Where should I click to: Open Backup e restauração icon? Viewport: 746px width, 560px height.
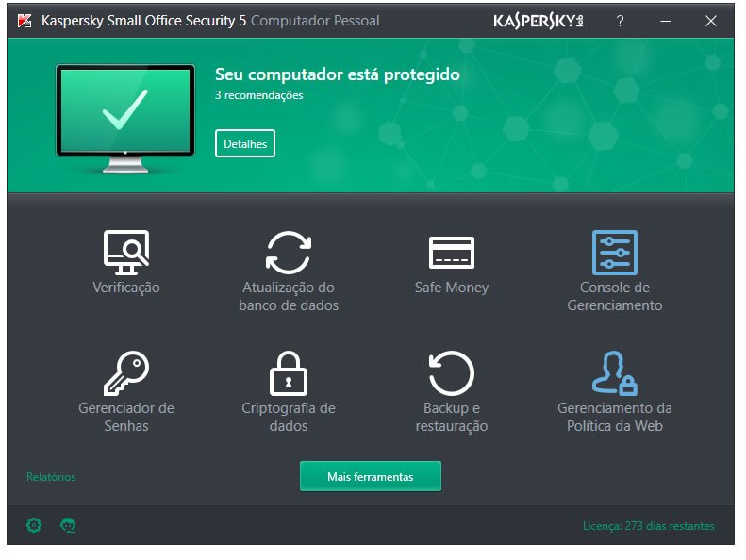tap(452, 373)
